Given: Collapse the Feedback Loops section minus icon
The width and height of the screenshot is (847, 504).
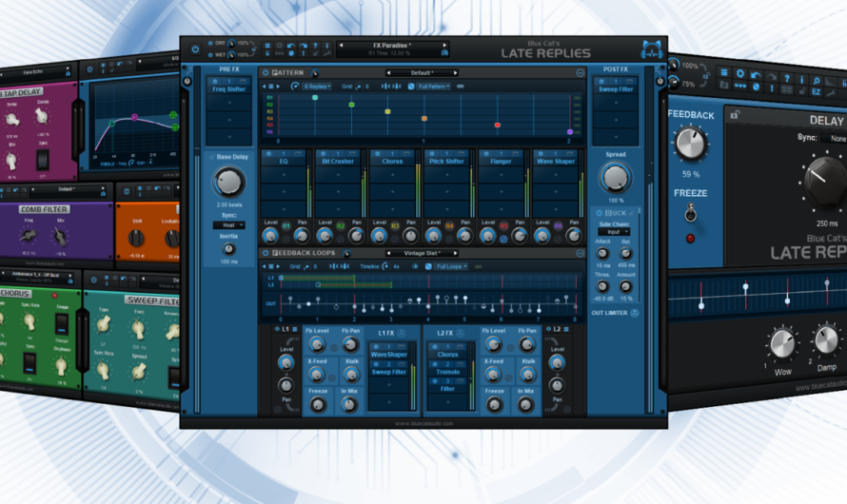Looking at the screenshot, I should 581,253.
